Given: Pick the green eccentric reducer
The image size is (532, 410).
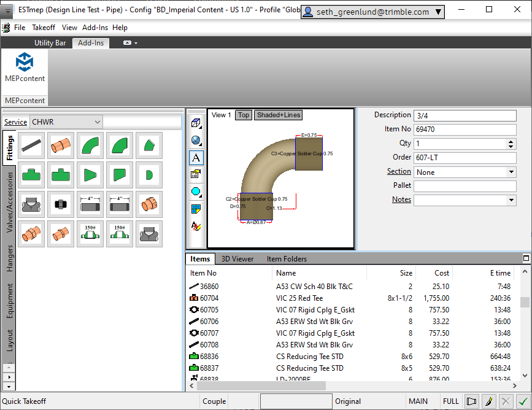Looking at the screenshot, I should (120, 175).
